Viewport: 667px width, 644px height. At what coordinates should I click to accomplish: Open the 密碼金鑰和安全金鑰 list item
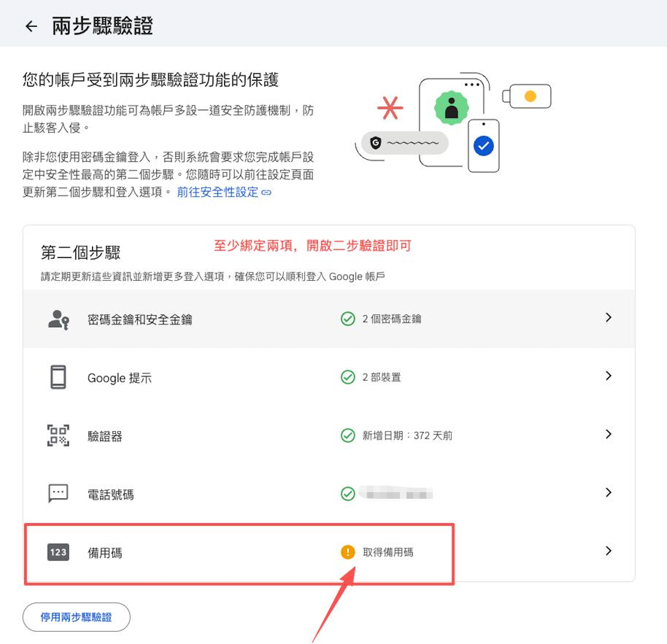click(329, 319)
